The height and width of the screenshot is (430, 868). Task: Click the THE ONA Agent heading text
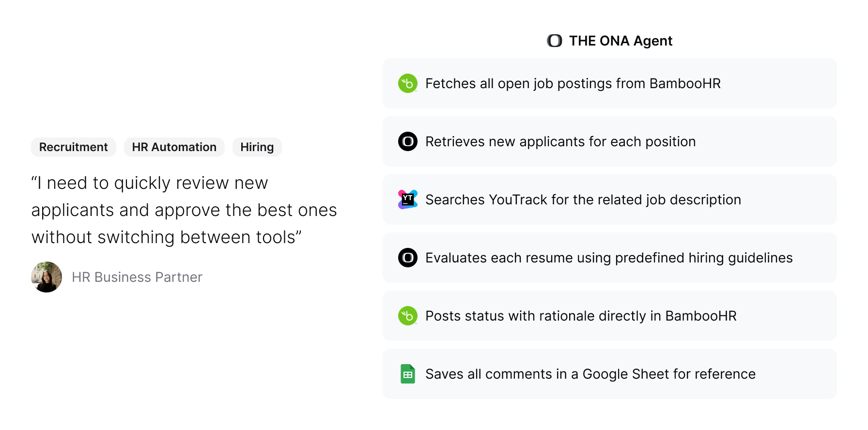(x=620, y=41)
